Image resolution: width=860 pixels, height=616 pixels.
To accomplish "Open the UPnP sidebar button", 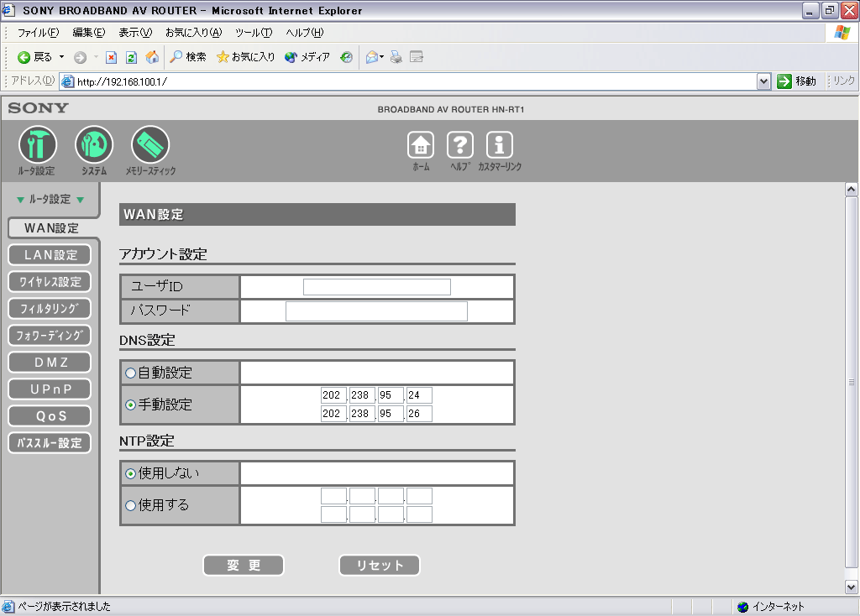I will 50,389.
